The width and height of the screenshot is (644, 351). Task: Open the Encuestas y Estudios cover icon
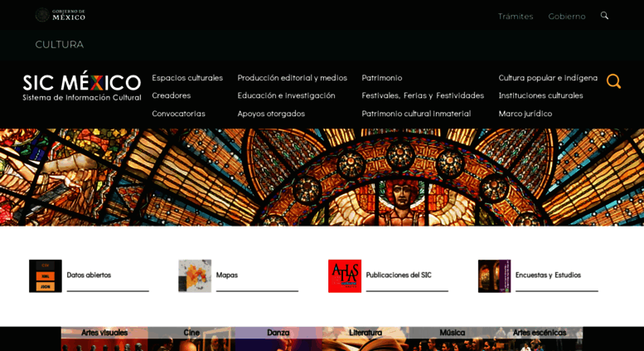coord(495,275)
